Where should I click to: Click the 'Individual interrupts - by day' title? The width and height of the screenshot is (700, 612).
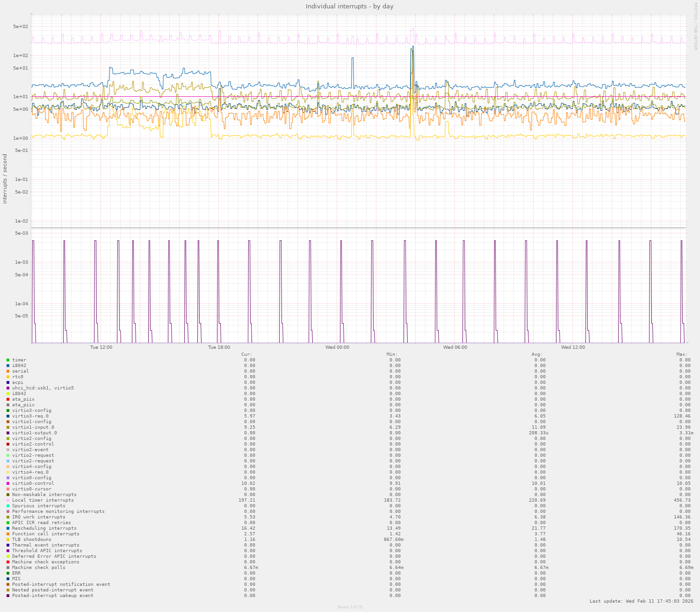349,7
